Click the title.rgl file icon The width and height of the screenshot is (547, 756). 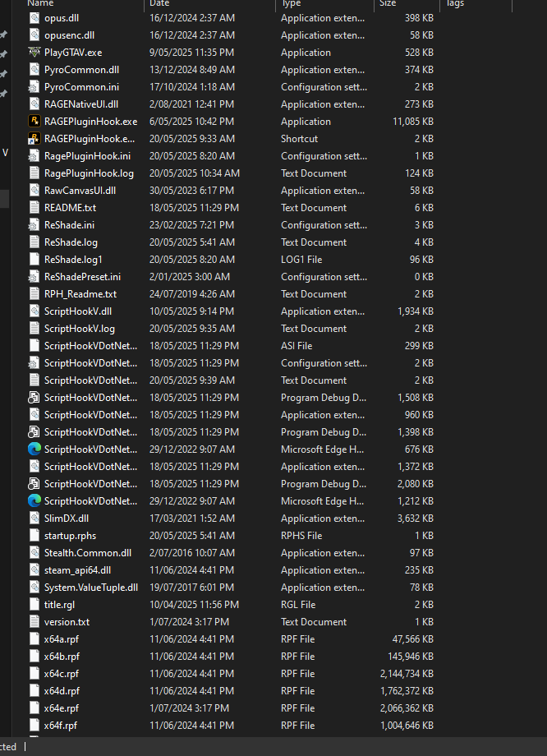[34, 605]
